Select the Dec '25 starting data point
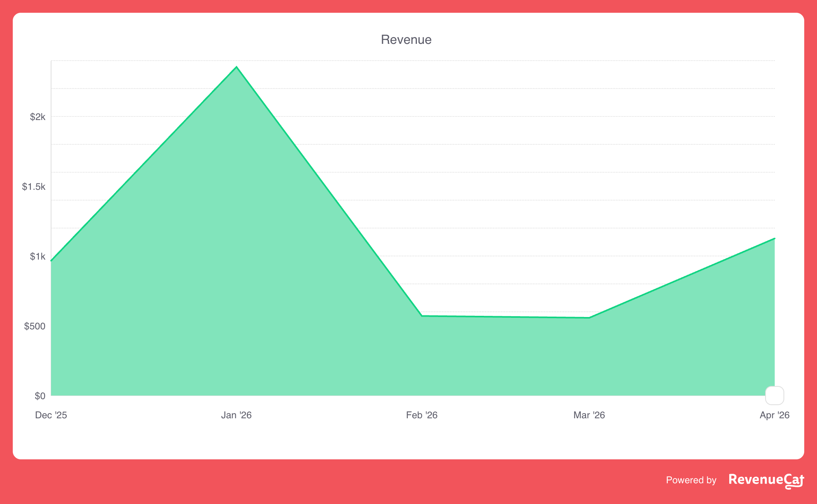817x504 pixels. [x=51, y=261]
